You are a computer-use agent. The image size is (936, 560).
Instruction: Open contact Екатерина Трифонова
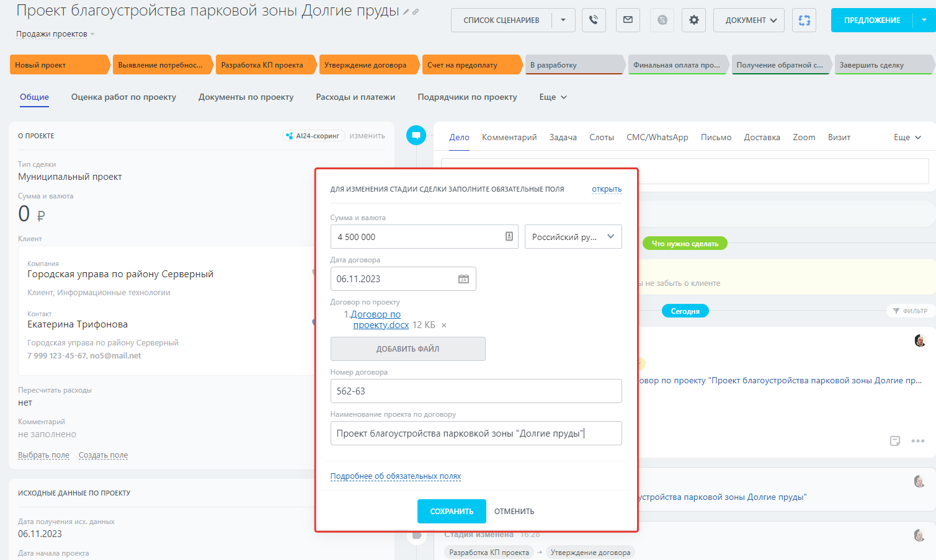(x=78, y=324)
